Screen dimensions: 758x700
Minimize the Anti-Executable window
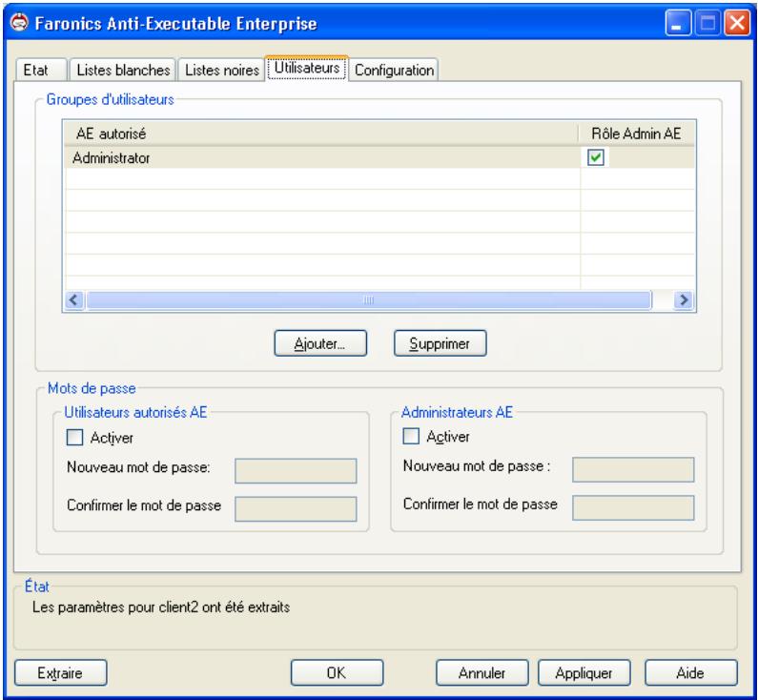[x=678, y=23]
